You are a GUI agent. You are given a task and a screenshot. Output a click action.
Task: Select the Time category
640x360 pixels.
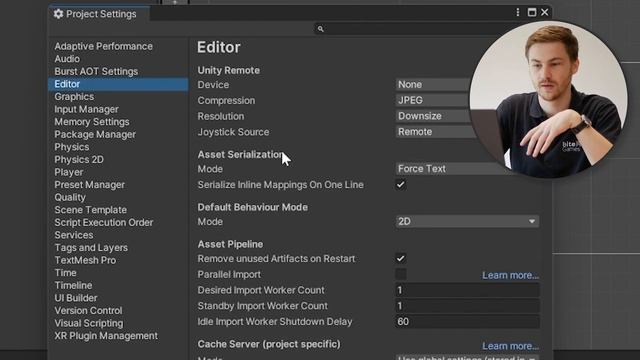(65, 273)
